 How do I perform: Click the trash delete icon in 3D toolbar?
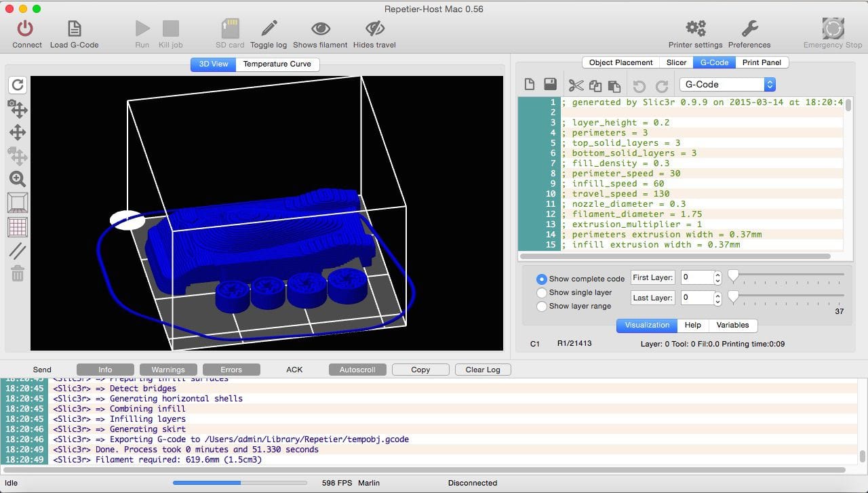[x=18, y=273]
